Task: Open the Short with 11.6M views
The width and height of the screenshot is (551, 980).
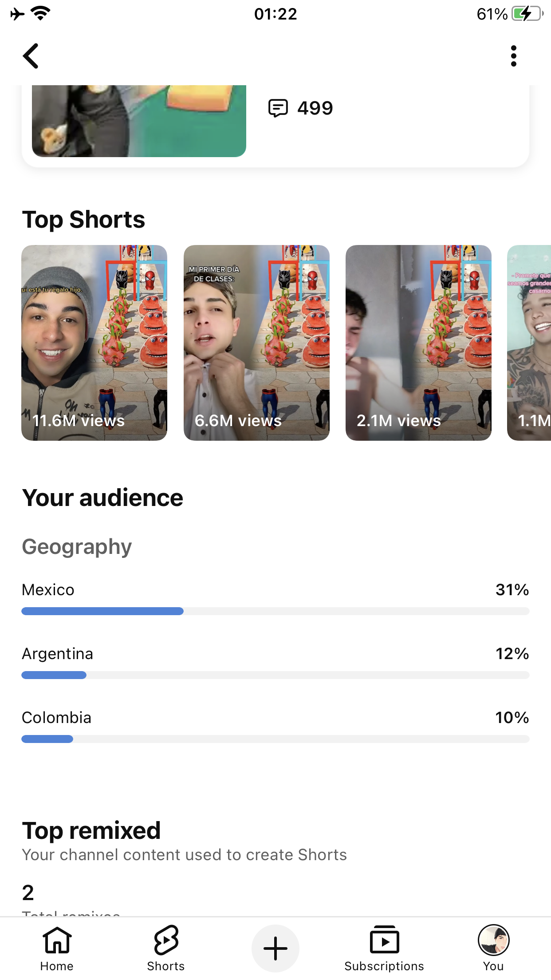Action: (94, 343)
